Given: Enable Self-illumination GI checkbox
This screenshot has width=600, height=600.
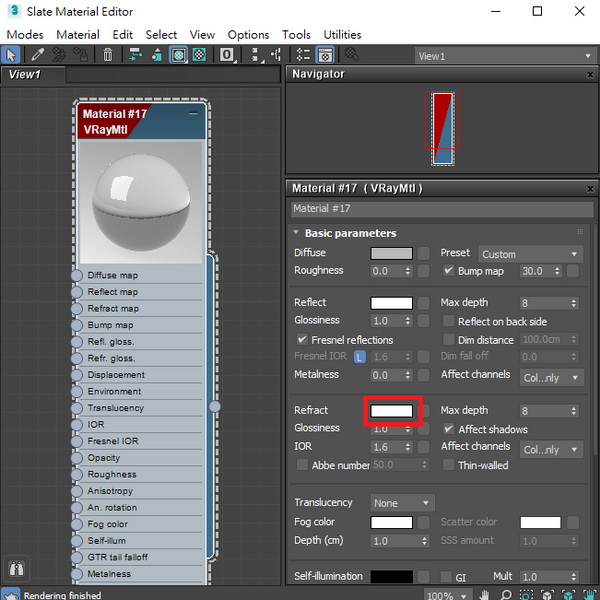Looking at the screenshot, I should click(x=446, y=577).
